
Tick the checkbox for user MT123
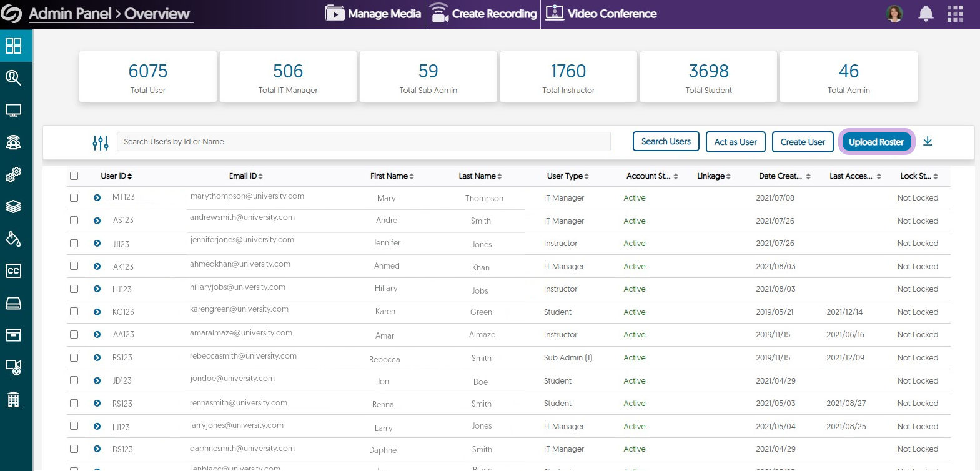point(74,197)
